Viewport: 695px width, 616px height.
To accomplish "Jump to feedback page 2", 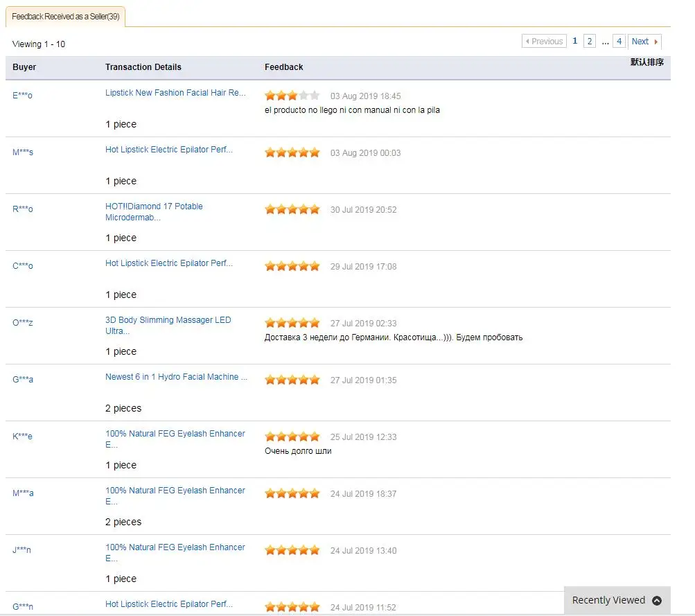I will point(590,41).
